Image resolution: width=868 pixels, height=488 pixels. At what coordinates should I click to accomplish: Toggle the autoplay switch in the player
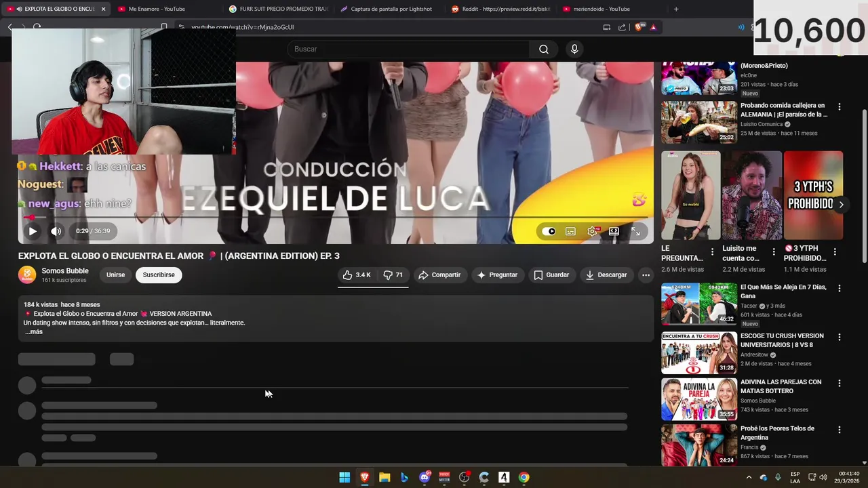[x=549, y=231]
